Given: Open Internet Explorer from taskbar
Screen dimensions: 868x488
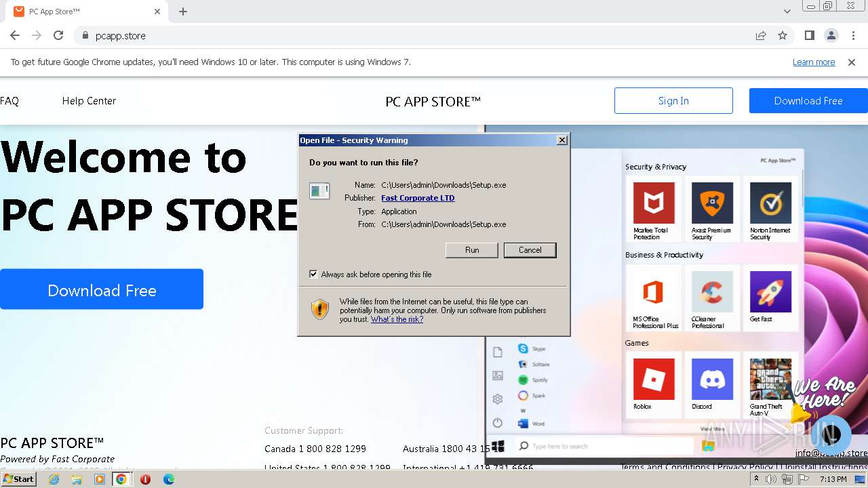Looking at the screenshot, I should click(54, 479).
